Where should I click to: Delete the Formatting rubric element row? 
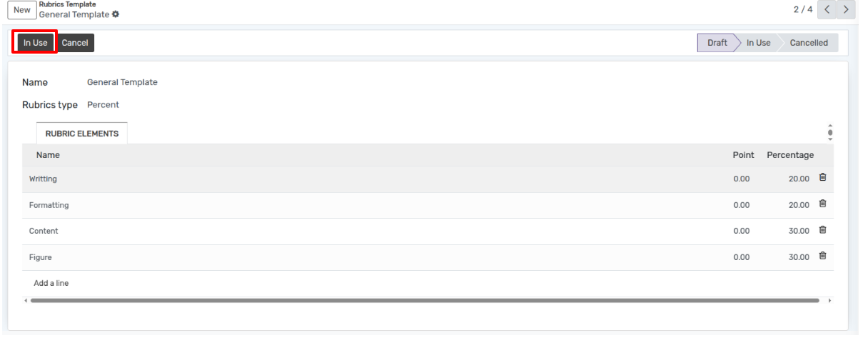pos(822,204)
